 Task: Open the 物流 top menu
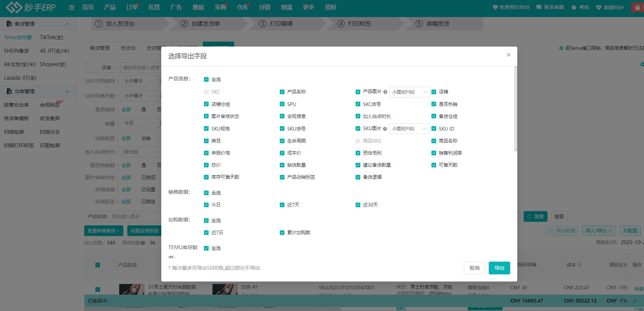pos(286,7)
